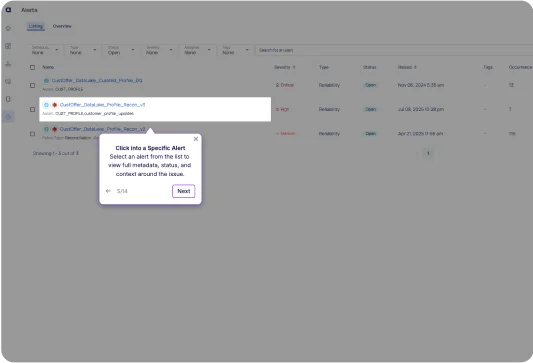Close the Click into a Specific Alert tooltip
533x363 pixels.
tap(196, 139)
